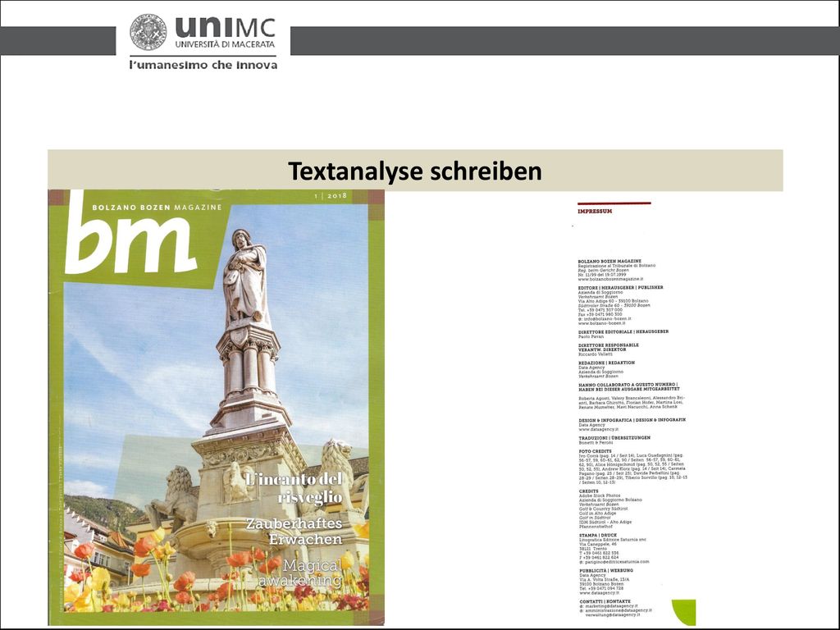Open the www.dataagency.it link under Design & Infografica
The height and width of the screenshot is (630, 840).
(x=599, y=430)
